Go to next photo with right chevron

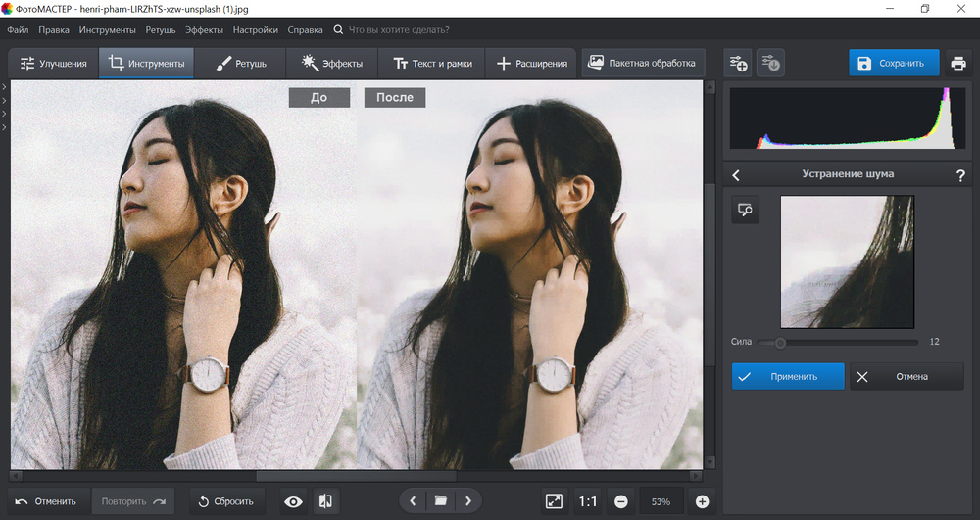coord(468,501)
